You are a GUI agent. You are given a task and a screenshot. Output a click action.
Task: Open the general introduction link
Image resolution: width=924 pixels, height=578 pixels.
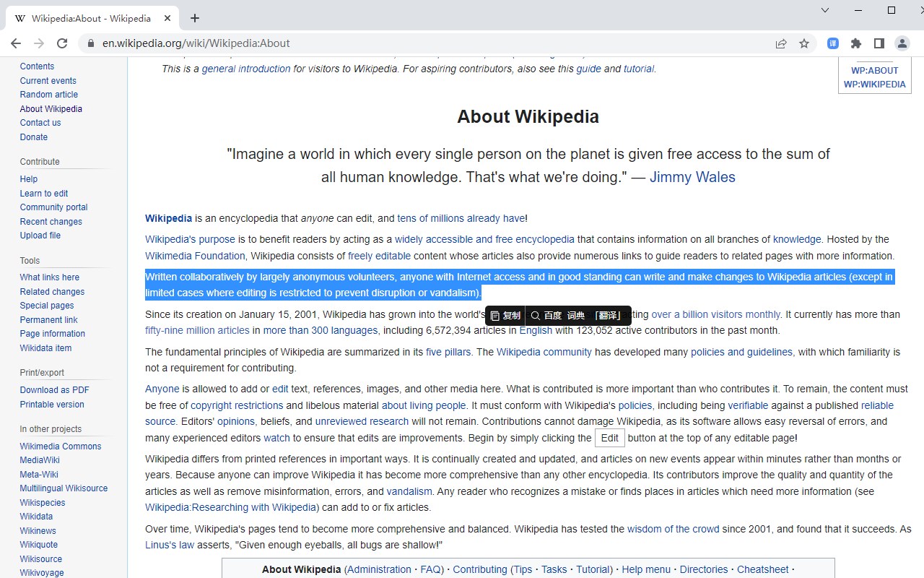[246, 69]
